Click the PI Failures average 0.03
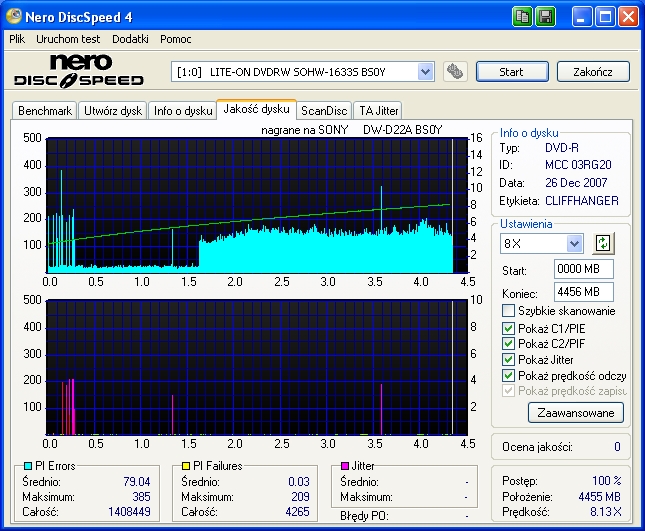 299,482
